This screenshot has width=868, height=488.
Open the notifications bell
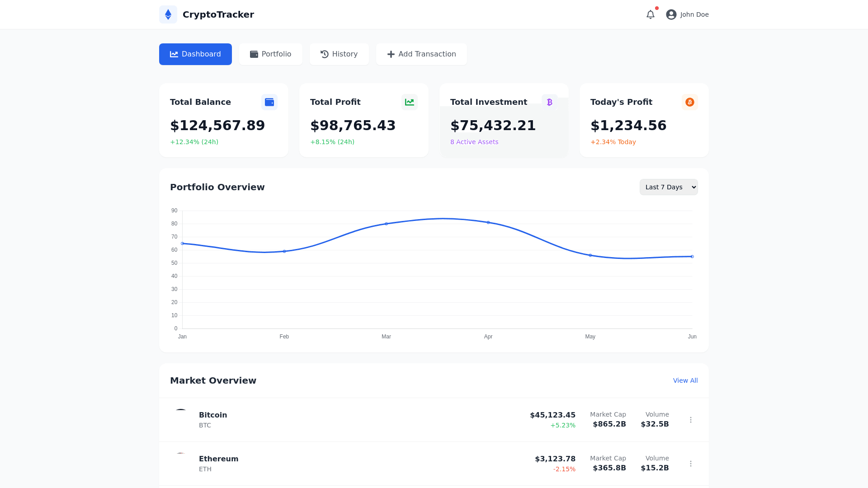pyautogui.click(x=650, y=14)
